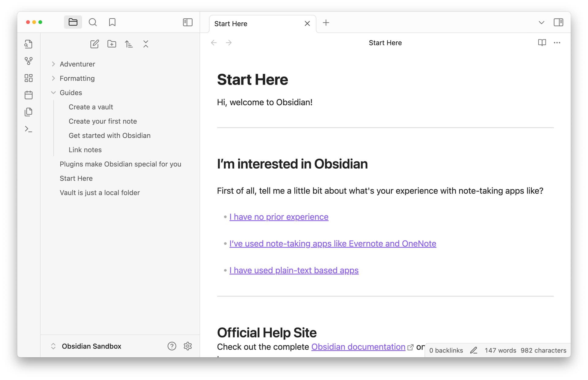Open the Obsidian documentation link

click(358, 347)
